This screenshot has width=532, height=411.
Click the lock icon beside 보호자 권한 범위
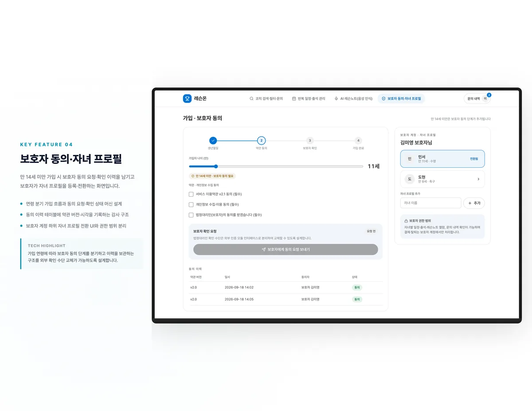(x=406, y=221)
